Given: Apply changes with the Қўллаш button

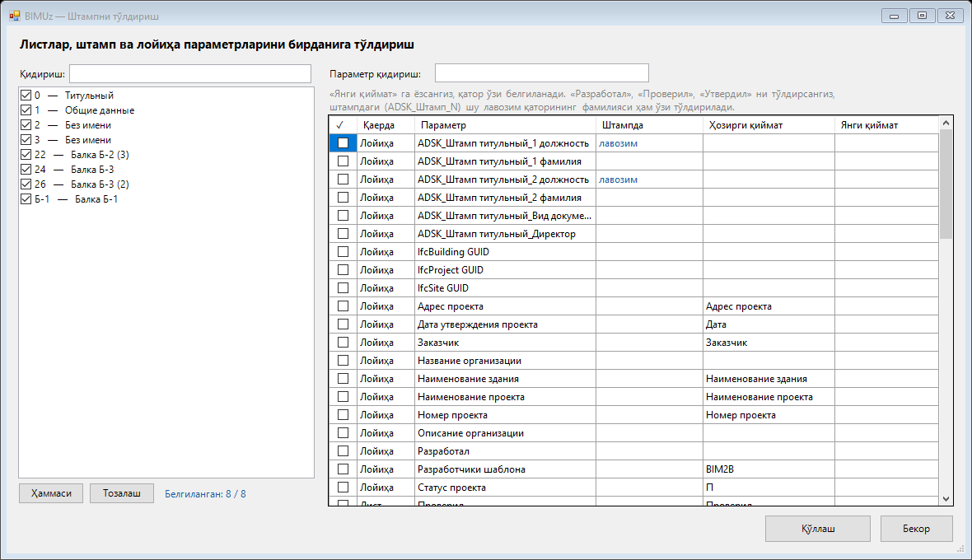Looking at the screenshot, I should click(818, 529).
